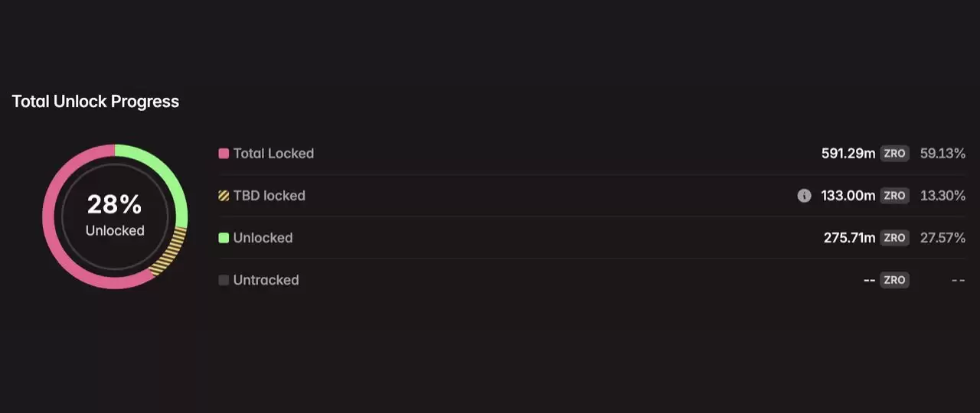Click the ZRO badge in TBD locked row

894,196
